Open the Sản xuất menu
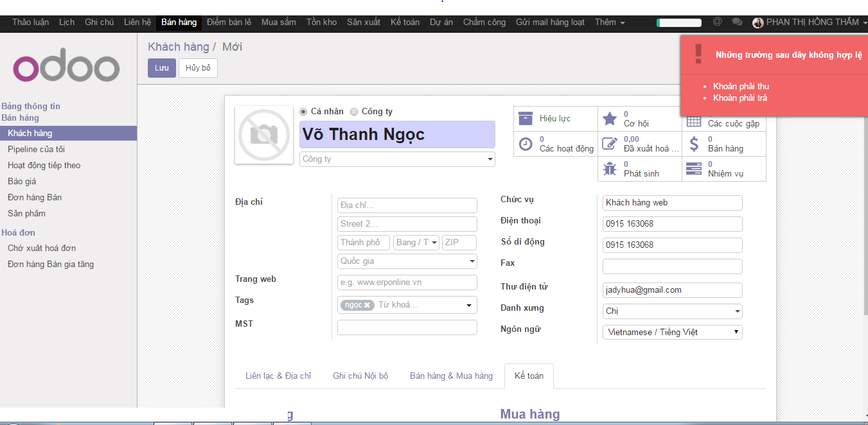This screenshot has width=868, height=425. click(364, 22)
